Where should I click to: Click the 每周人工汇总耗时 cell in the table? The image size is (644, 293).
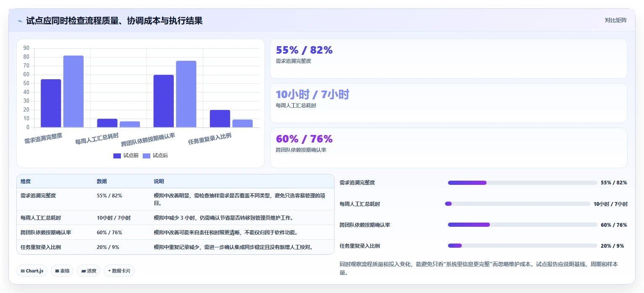pyautogui.click(x=41, y=218)
